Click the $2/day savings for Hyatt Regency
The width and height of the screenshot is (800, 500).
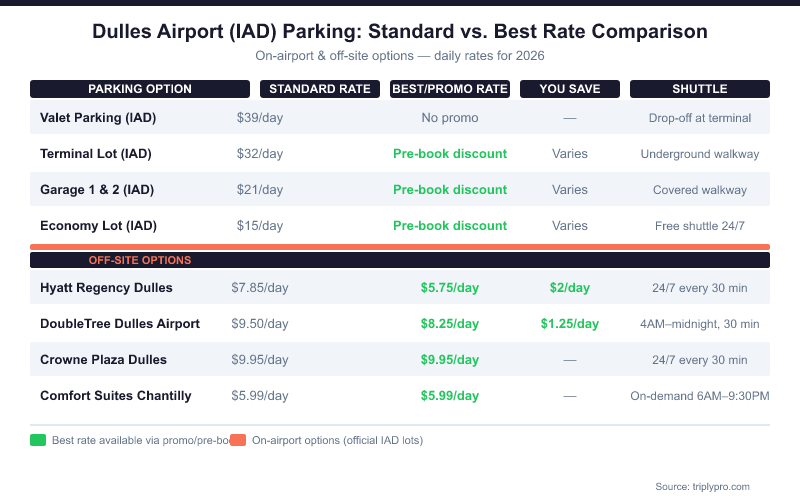tap(570, 288)
